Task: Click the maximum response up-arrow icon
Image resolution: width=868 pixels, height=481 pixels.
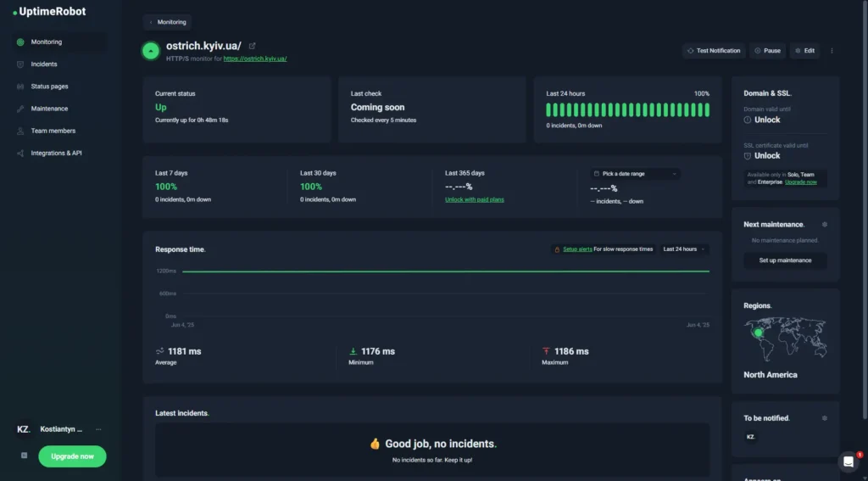Action: [x=547, y=351]
